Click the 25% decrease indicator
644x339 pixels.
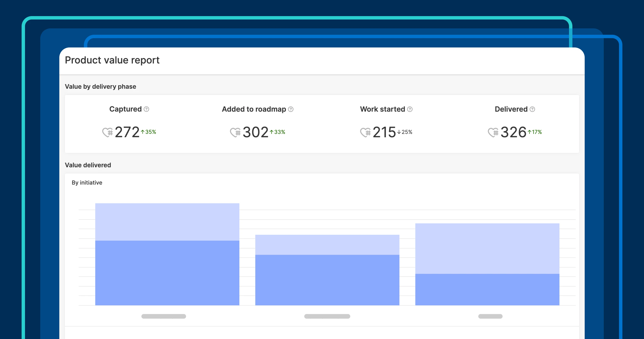405,132
